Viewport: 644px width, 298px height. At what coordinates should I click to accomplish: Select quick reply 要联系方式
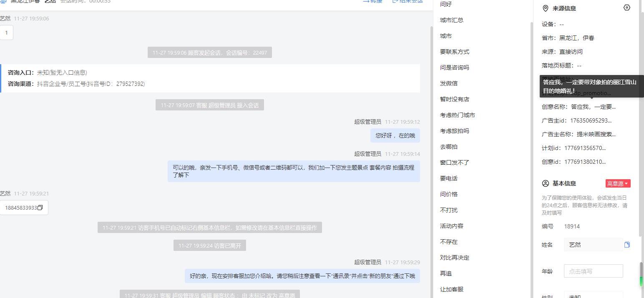[x=455, y=52]
